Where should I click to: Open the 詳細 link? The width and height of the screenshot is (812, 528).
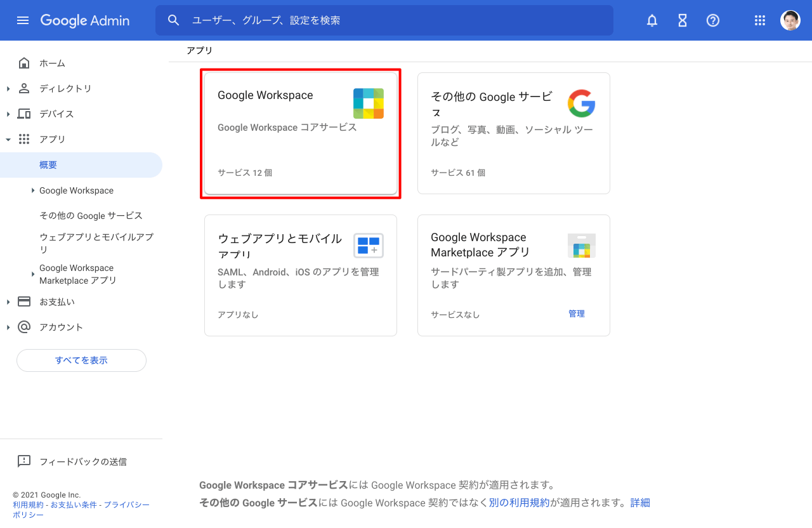640,503
